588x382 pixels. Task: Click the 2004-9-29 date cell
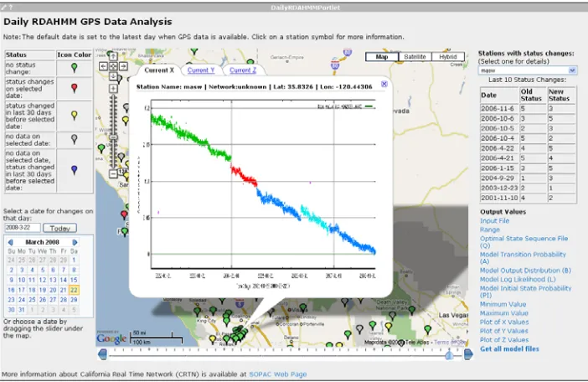coord(499,178)
